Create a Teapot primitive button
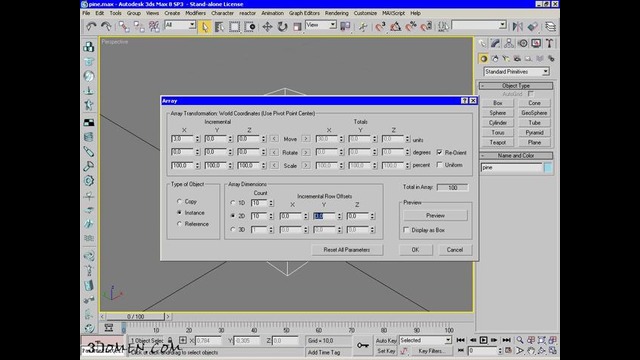The height and width of the screenshot is (360, 640). click(x=498, y=142)
